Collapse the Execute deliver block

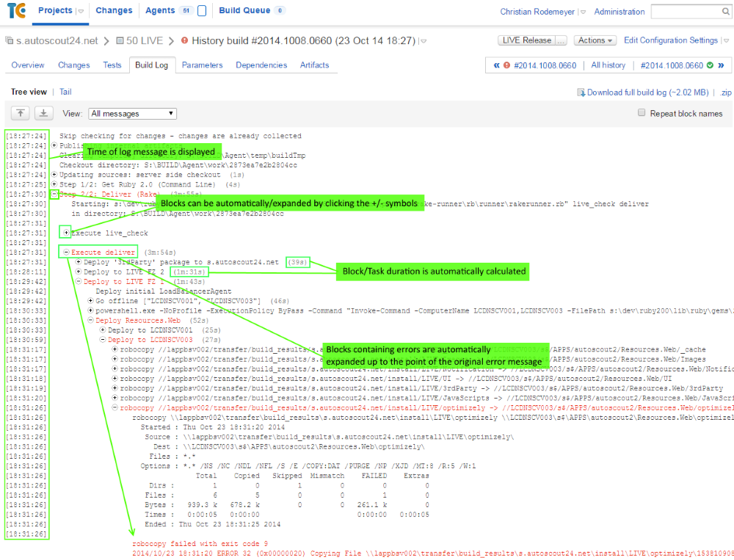click(67, 252)
